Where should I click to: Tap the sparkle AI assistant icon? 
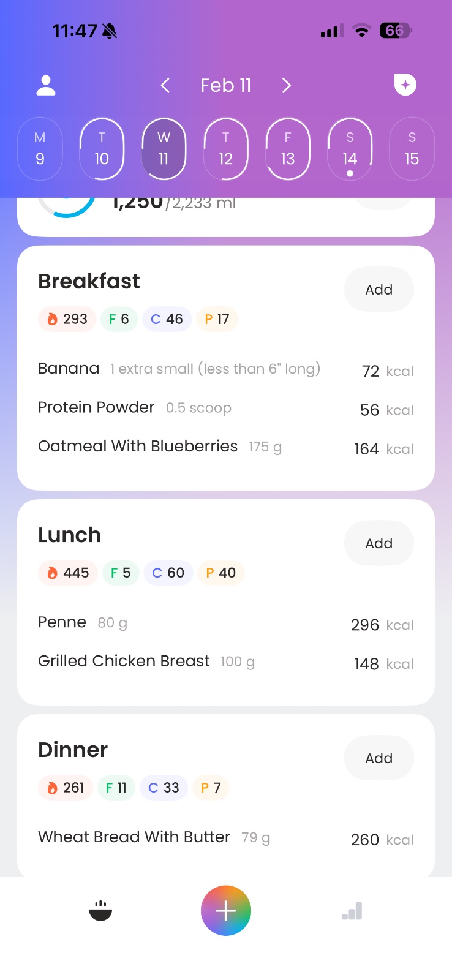pyautogui.click(x=405, y=85)
